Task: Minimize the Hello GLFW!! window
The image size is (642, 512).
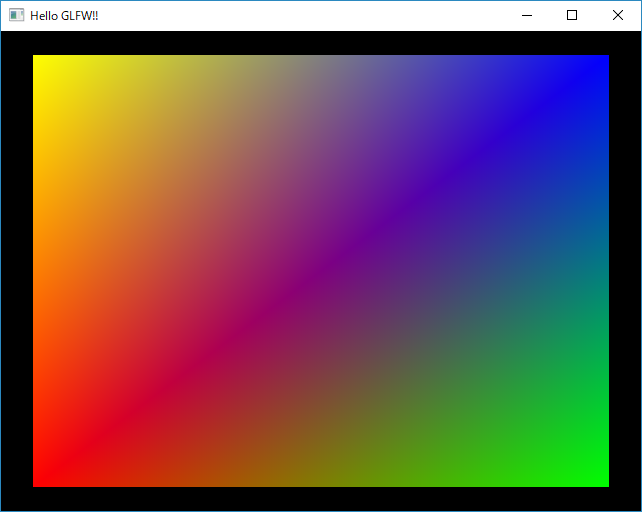Action: [x=527, y=16]
